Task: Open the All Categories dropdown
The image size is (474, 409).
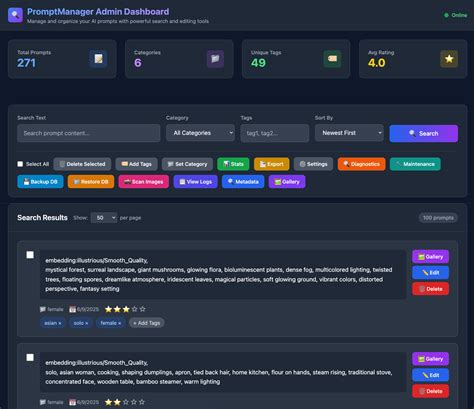Action: 200,133
